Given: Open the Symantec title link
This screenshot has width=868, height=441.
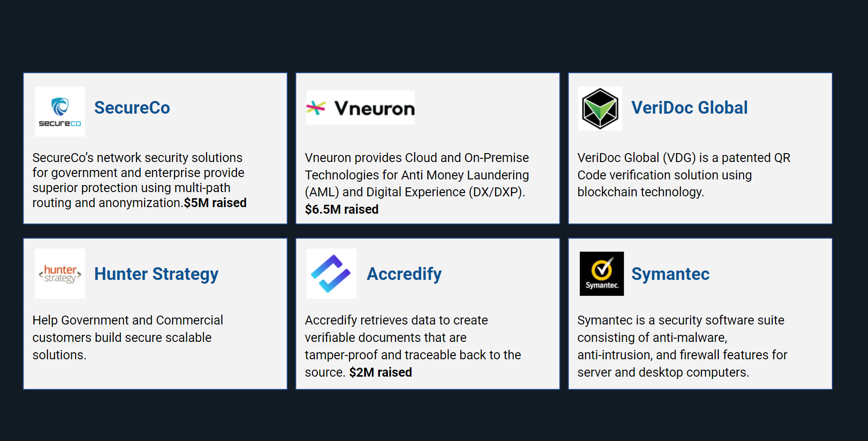Looking at the screenshot, I should (670, 274).
